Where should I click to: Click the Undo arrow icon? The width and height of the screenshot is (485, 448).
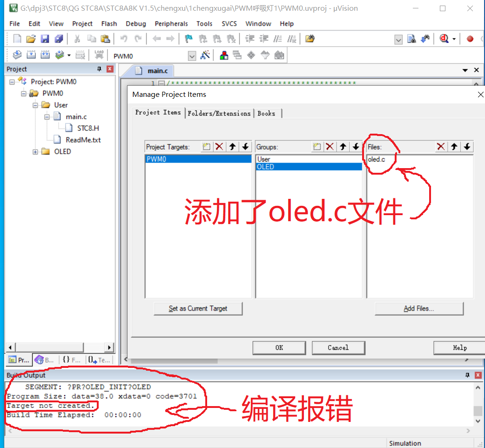pos(124,39)
